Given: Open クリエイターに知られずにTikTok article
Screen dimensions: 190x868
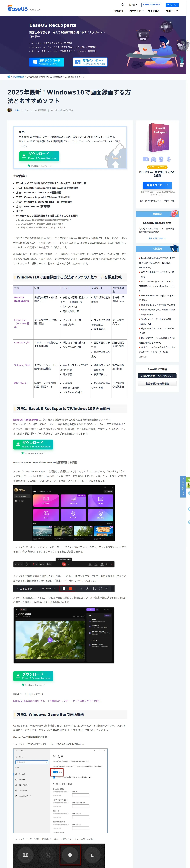Looking at the screenshot, I should (157, 286).
